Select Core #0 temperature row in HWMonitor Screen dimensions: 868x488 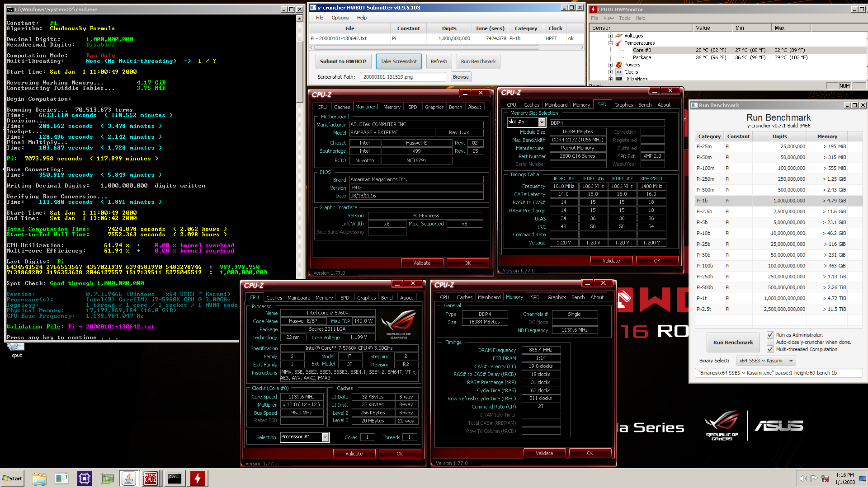click(727, 50)
